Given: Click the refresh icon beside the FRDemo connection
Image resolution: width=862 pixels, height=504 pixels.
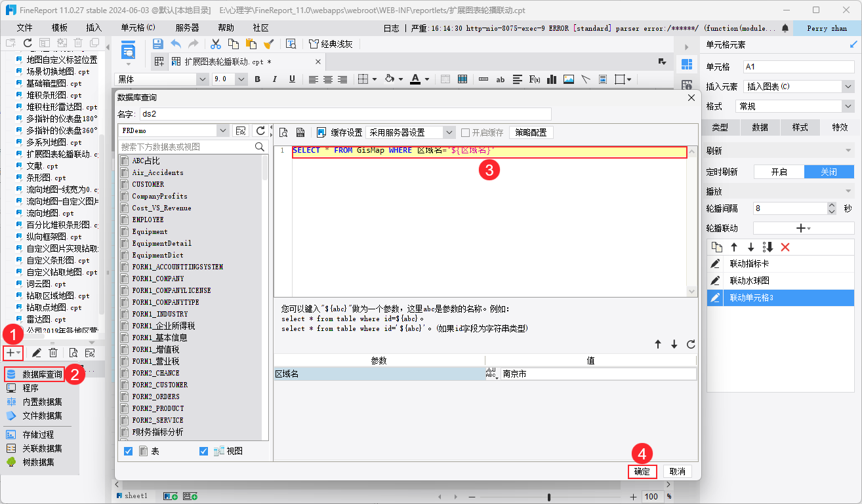Looking at the screenshot, I should click(260, 131).
